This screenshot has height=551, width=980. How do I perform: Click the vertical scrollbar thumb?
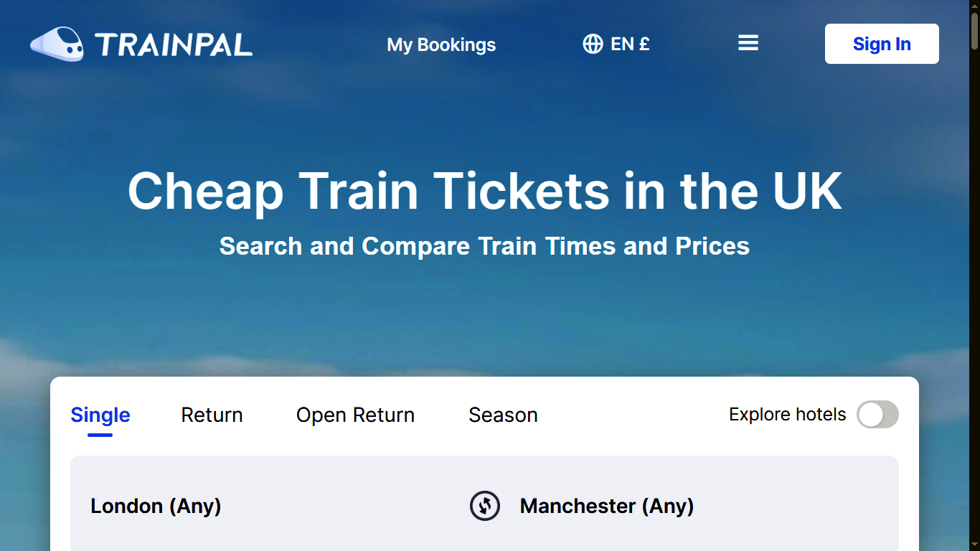pos(974,32)
